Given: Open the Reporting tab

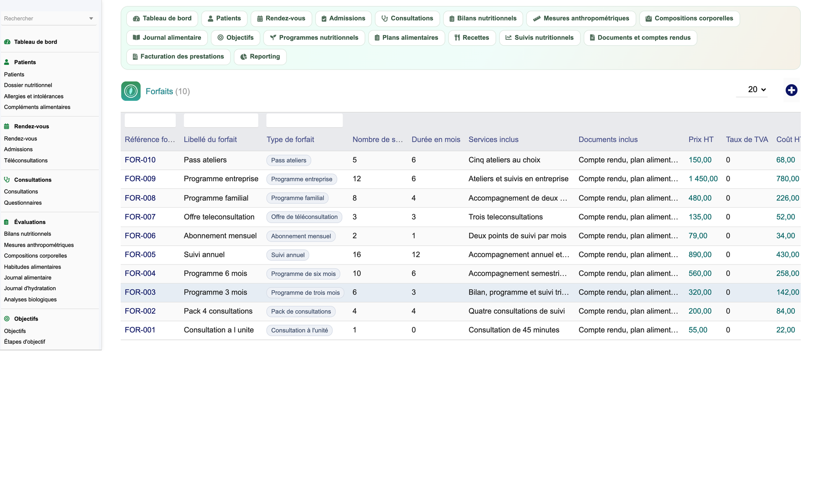Looking at the screenshot, I should [260, 57].
